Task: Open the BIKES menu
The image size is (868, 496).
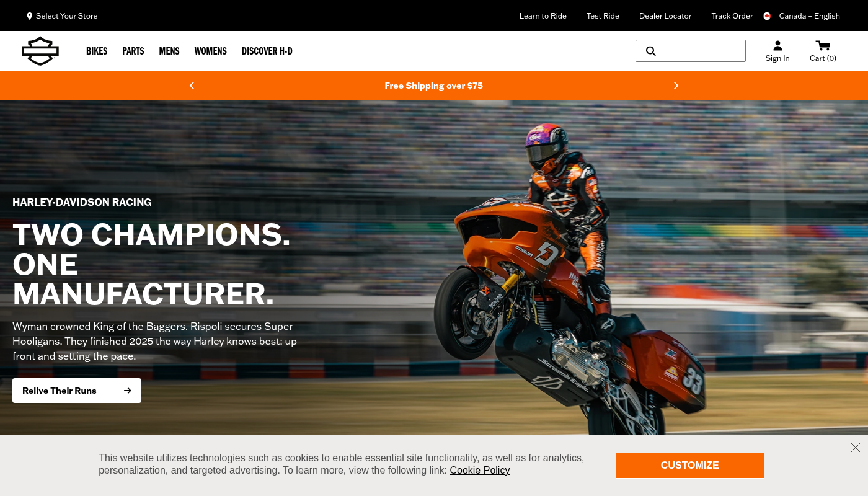Action: click(97, 51)
